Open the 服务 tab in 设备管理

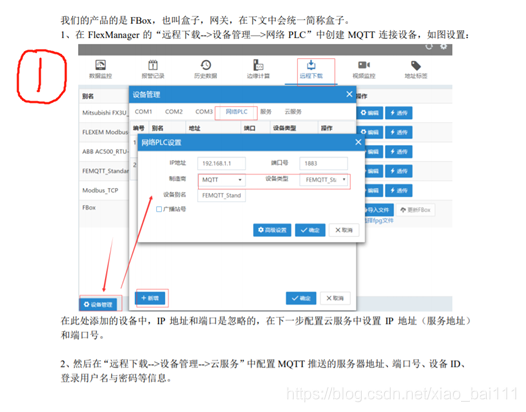266,112
